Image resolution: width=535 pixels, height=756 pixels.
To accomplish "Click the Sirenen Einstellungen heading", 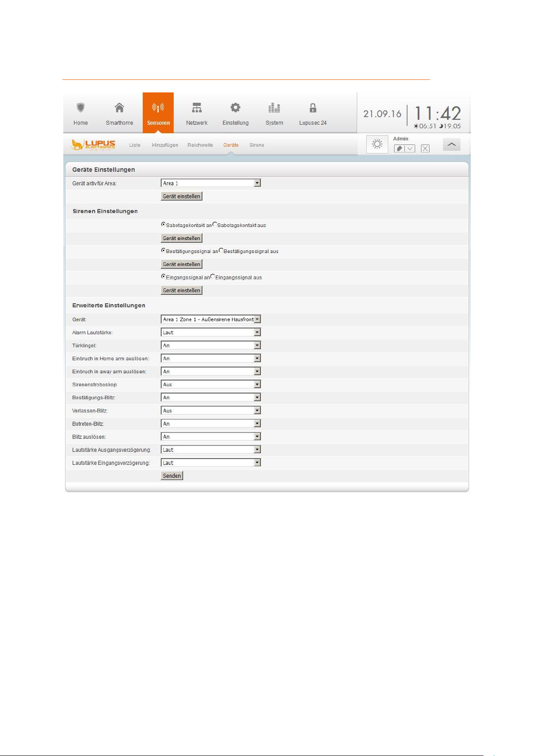I will pos(105,211).
